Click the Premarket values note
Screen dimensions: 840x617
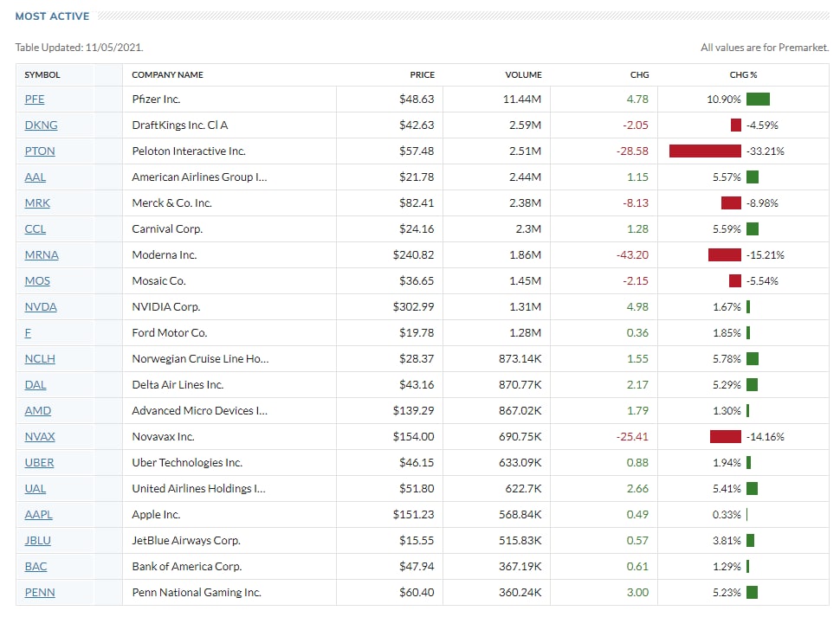tap(765, 48)
